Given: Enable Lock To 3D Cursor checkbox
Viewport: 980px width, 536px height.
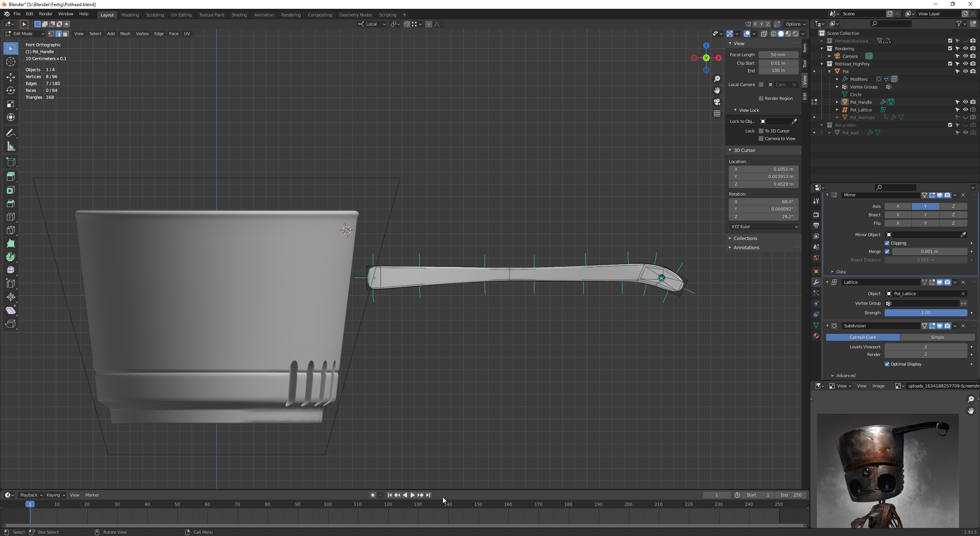Looking at the screenshot, I should [761, 131].
